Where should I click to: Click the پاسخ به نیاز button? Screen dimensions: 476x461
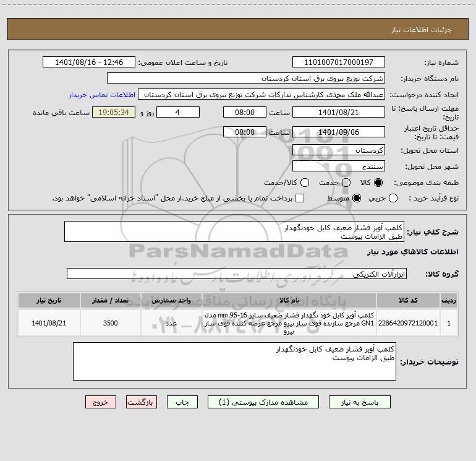click(359, 402)
